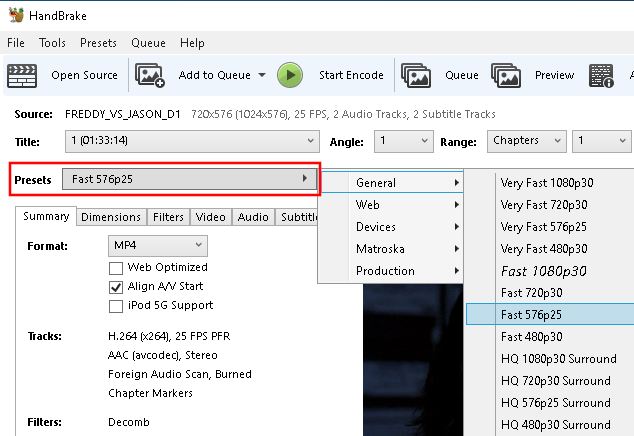This screenshot has width=634, height=436.
Task: Expand the Web preset category
Action: point(391,205)
